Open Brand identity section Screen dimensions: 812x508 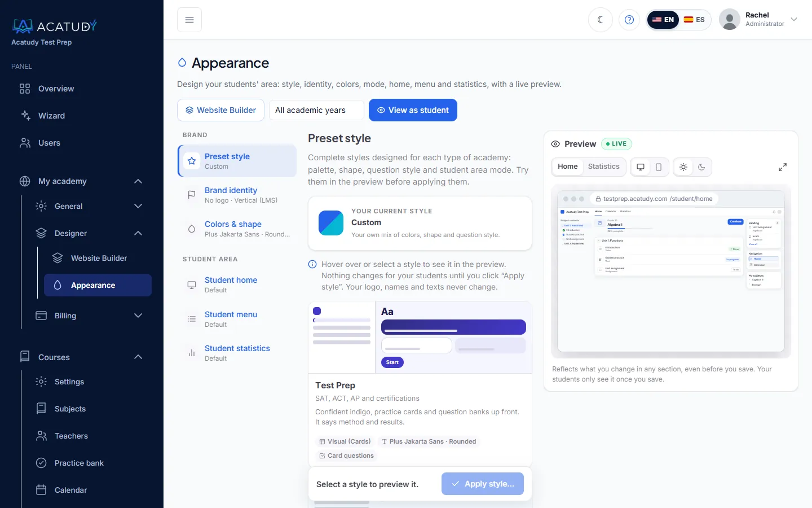pos(237,195)
